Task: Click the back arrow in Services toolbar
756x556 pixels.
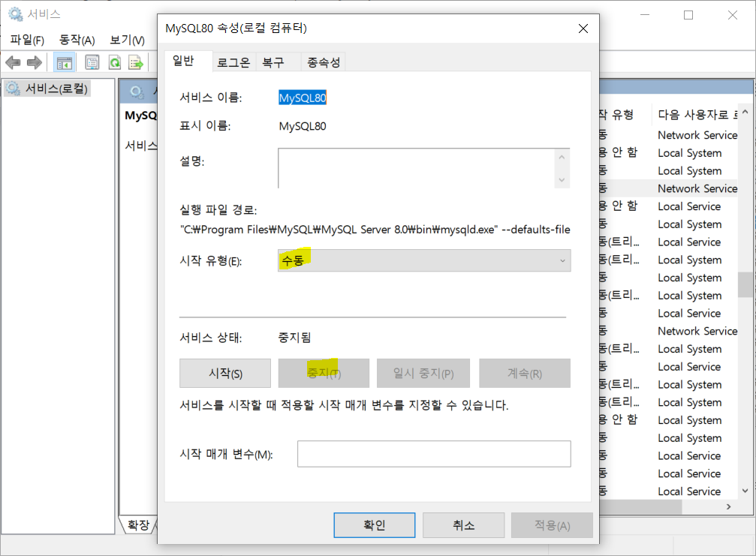Action: click(13, 62)
